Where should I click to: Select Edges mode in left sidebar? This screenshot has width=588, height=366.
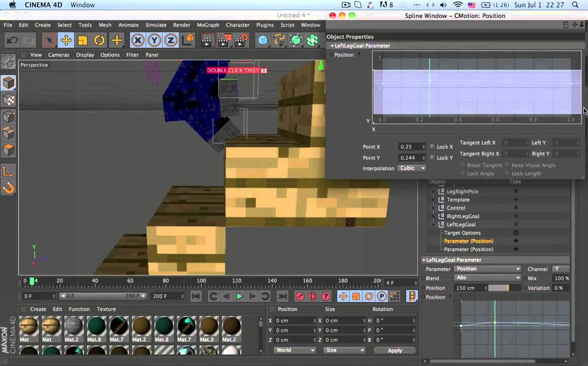pos(8,133)
